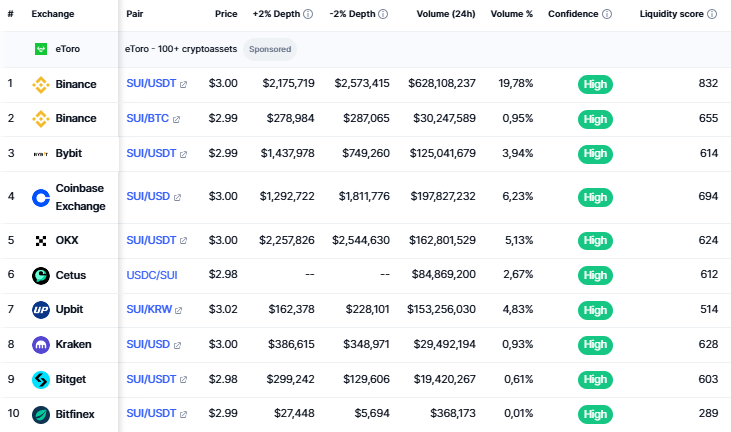731x432 pixels.
Task: Click external link icon beside Bitfinex SUI/USDT
Action: point(183,414)
